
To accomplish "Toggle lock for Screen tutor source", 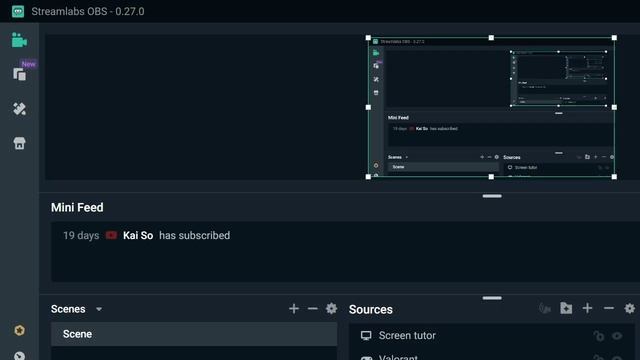I will coord(599,336).
